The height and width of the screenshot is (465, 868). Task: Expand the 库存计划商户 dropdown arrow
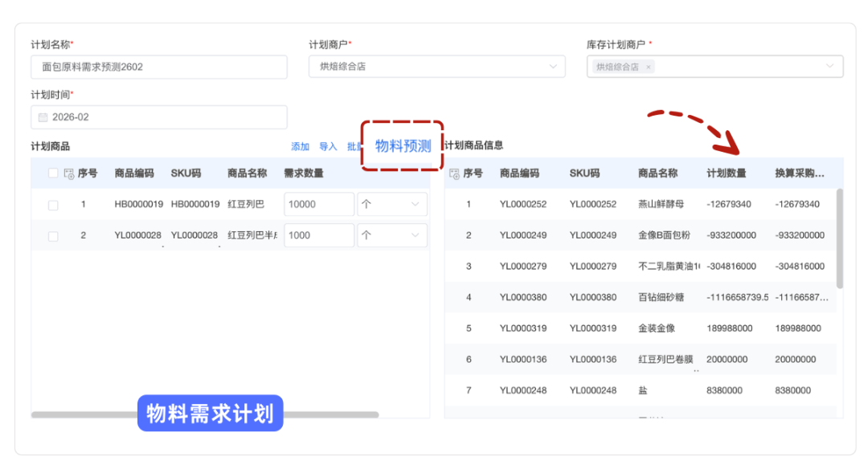coord(830,67)
